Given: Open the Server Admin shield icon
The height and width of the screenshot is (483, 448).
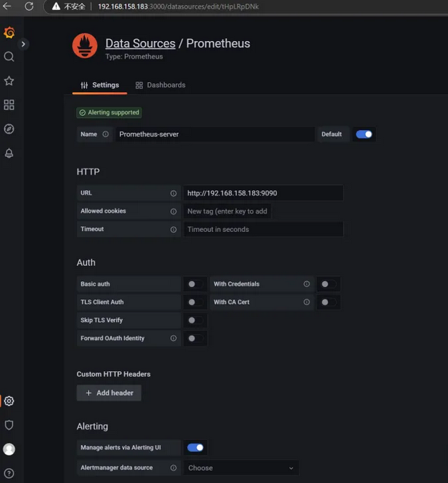Looking at the screenshot, I should pos(9,425).
